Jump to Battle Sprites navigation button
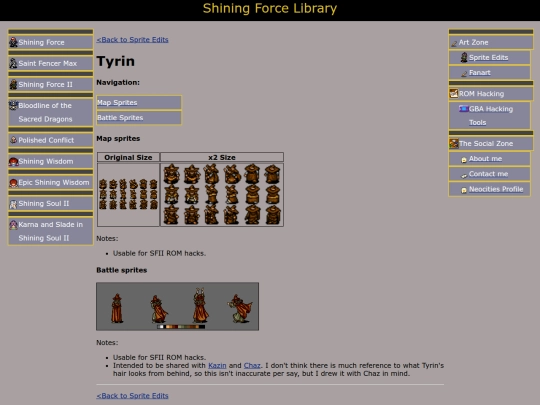 click(139, 117)
